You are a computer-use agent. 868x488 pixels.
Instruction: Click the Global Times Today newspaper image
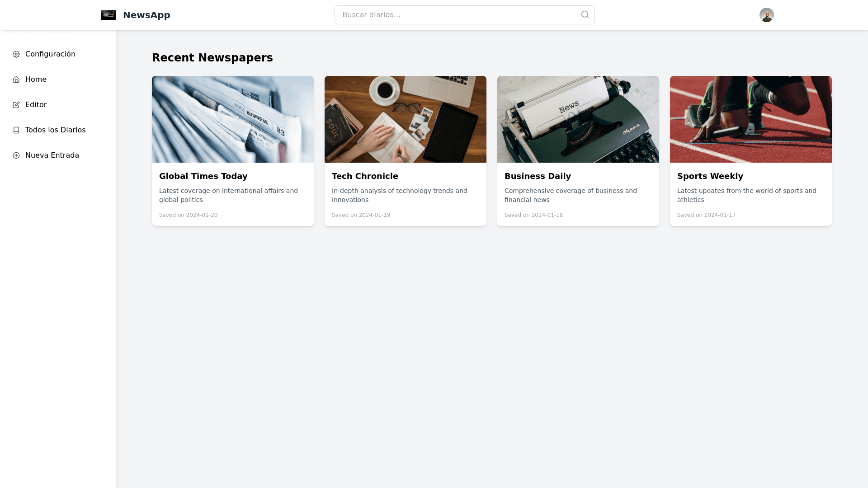coord(232,119)
